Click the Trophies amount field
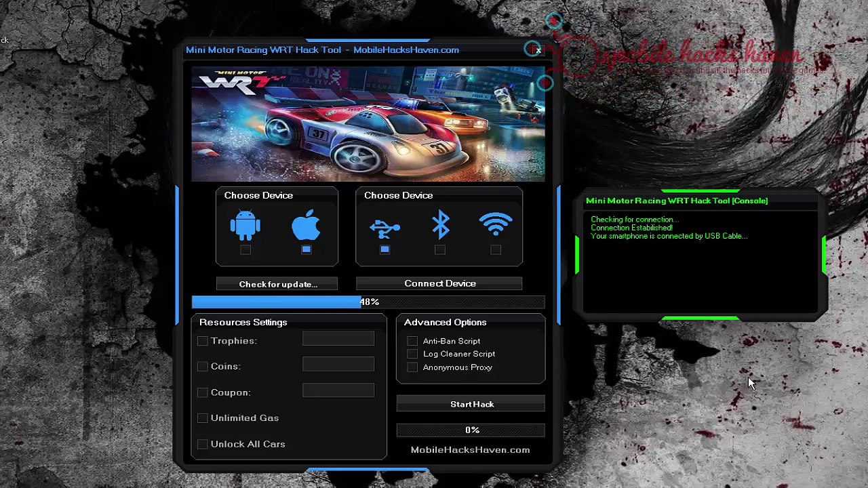The width and height of the screenshot is (868, 488). [338, 339]
